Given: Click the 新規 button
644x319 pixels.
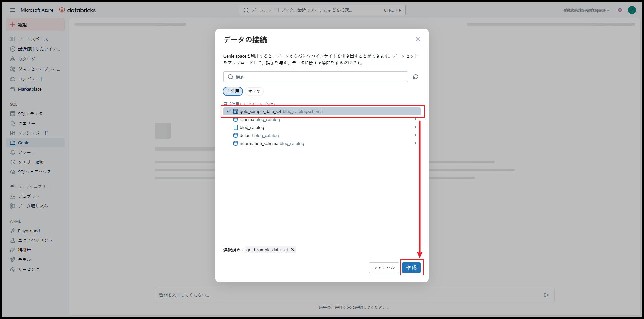Looking at the screenshot, I should click(35, 25).
